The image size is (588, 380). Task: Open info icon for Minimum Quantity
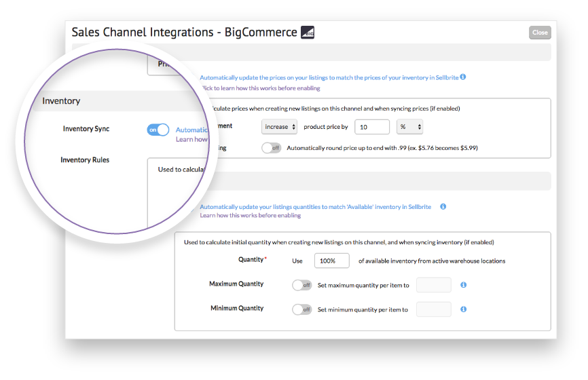click(464, 309)
